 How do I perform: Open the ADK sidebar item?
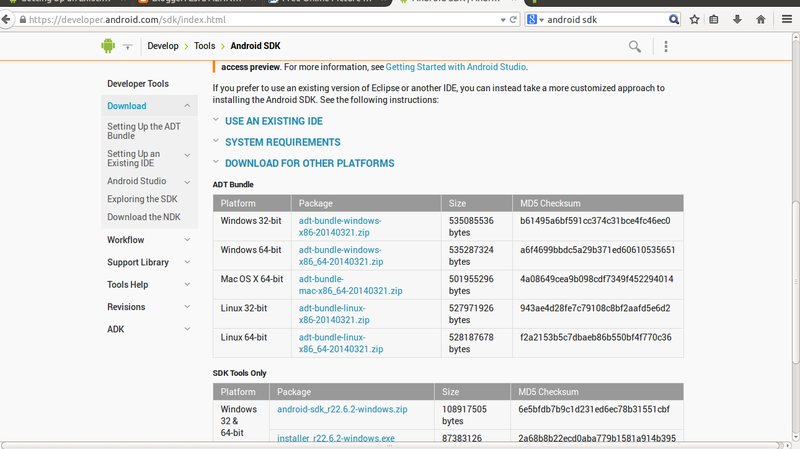click(115, 329)
